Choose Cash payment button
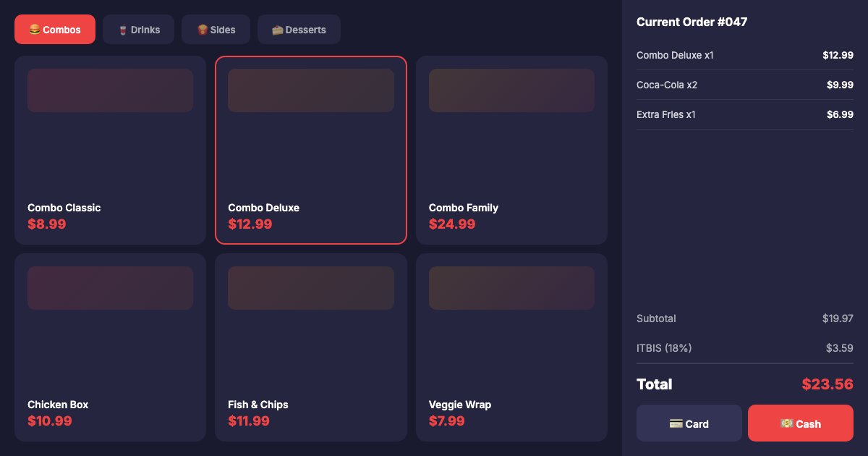The image size is (868, 456). (800, 423)
